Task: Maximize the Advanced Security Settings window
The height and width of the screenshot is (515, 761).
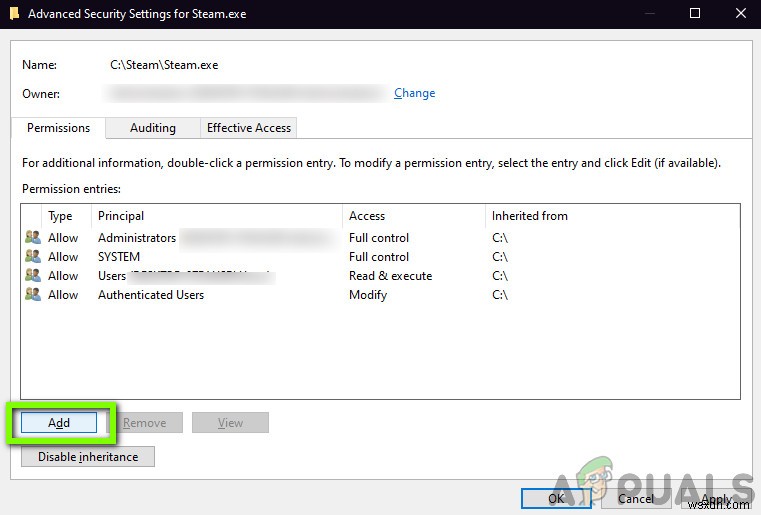Action: coord(695,13)
